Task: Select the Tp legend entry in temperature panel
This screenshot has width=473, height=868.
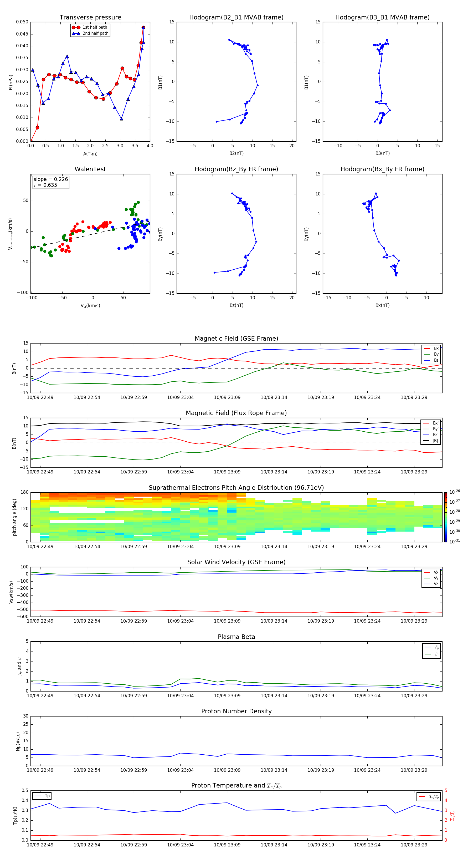Action: (42, 796)
